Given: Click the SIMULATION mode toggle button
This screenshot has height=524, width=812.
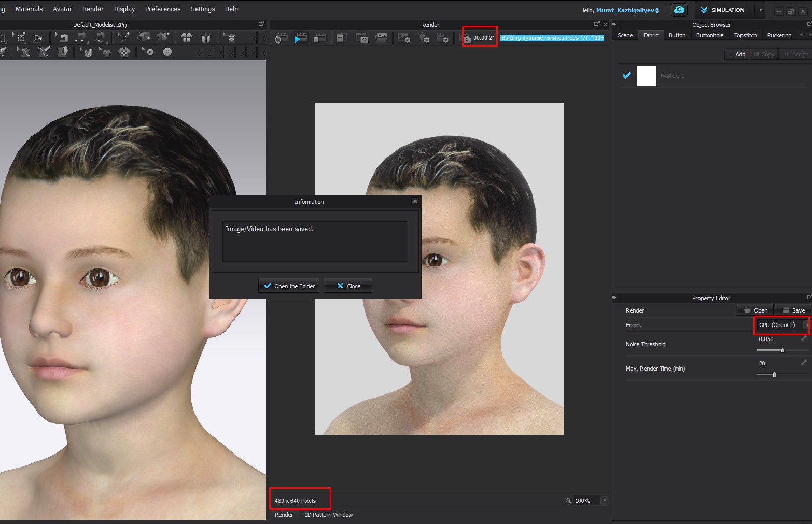Looking at the screenshot, I should click(723, 10).
